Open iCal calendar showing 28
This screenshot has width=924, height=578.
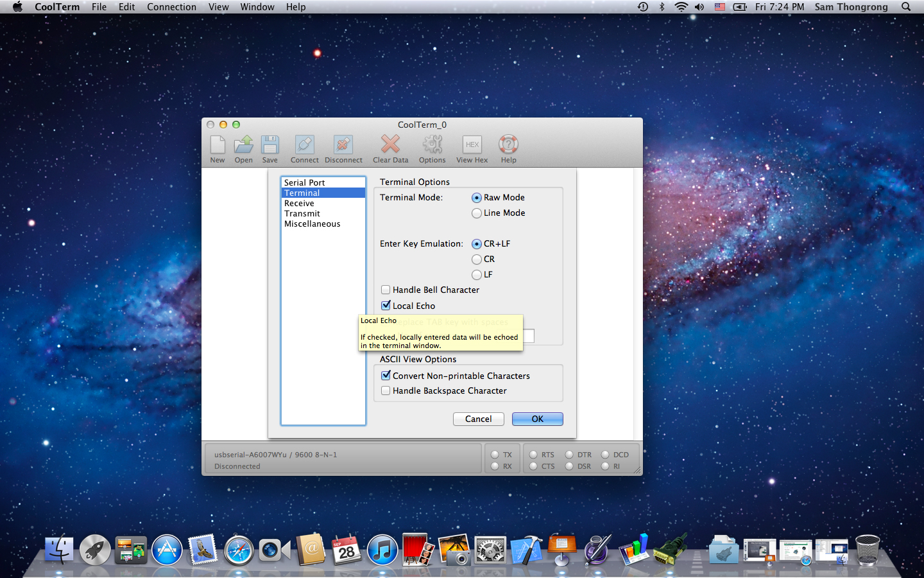click(346, 550)
